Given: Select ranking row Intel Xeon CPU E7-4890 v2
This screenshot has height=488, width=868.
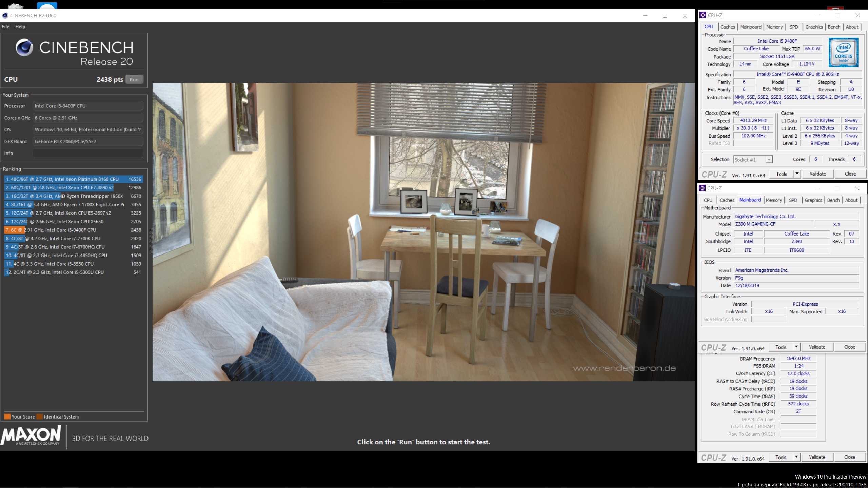Looking at the screenshot, I should coord(74,187).
